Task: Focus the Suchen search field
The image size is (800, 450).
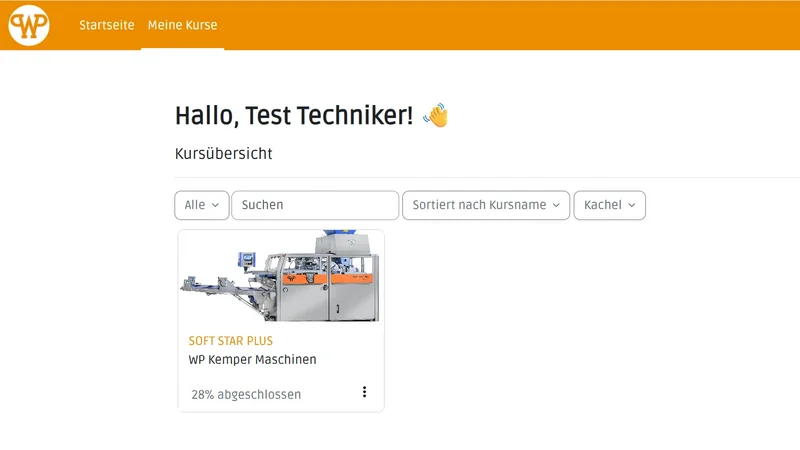Action: 315,205
